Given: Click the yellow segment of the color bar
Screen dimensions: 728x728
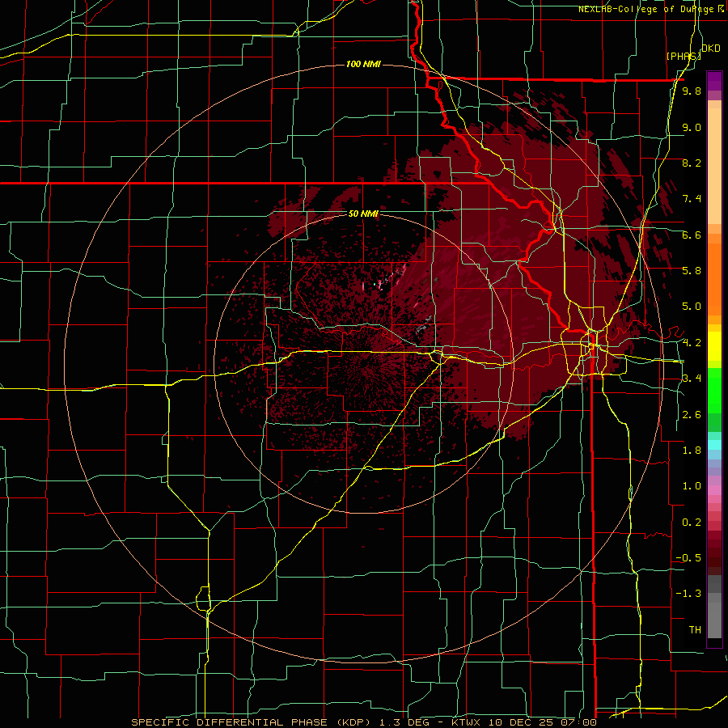Looking at the screenshot, I should 714,346.
